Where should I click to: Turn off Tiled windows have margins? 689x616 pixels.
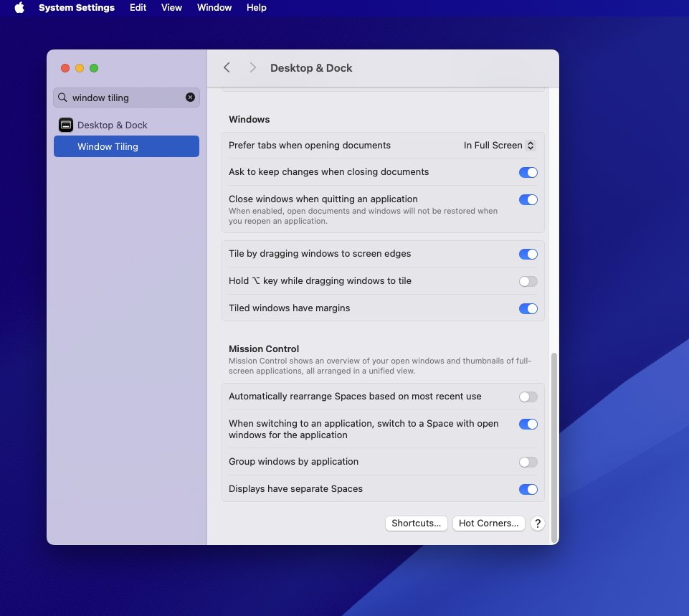pyautogui.click(x=528, y=308)
